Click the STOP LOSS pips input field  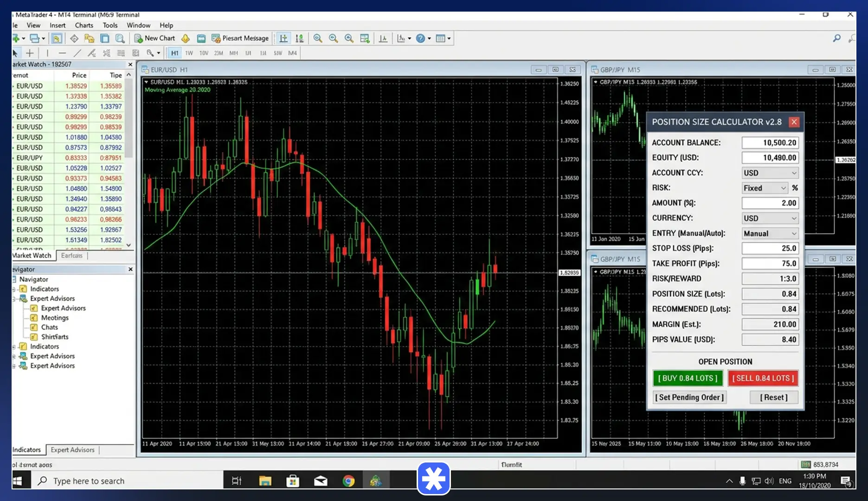[x=770, y=248]
